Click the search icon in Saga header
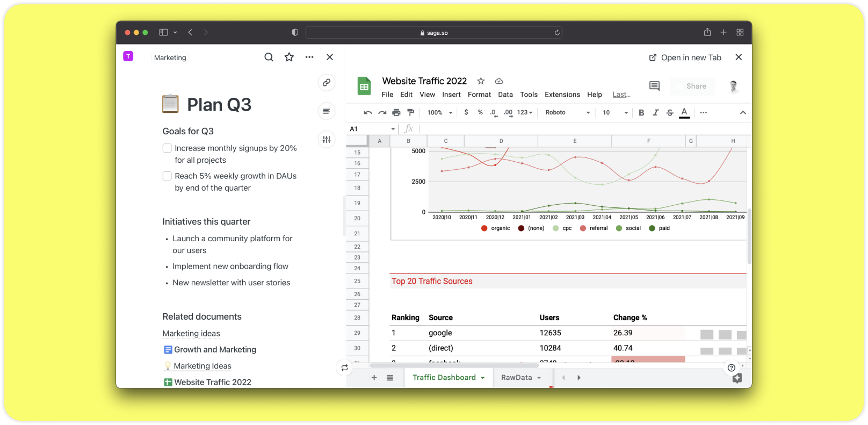The height and width of the screenshot is (425, 868). (x=269, y=57)
